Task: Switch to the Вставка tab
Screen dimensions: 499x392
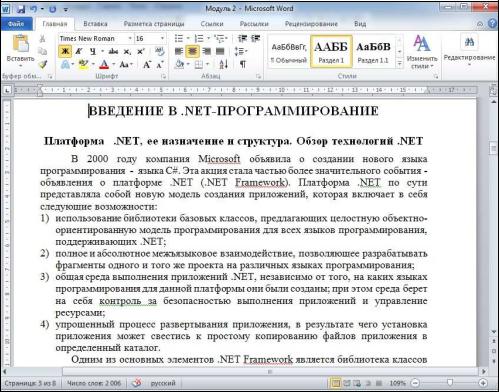Action: [95, 24]
